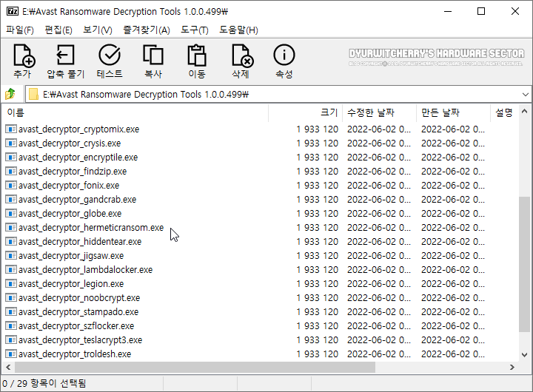This screenshot has height=392, width=533.
Task: Click the horizontal scrollbar right arrow
Action: [512, 367]
